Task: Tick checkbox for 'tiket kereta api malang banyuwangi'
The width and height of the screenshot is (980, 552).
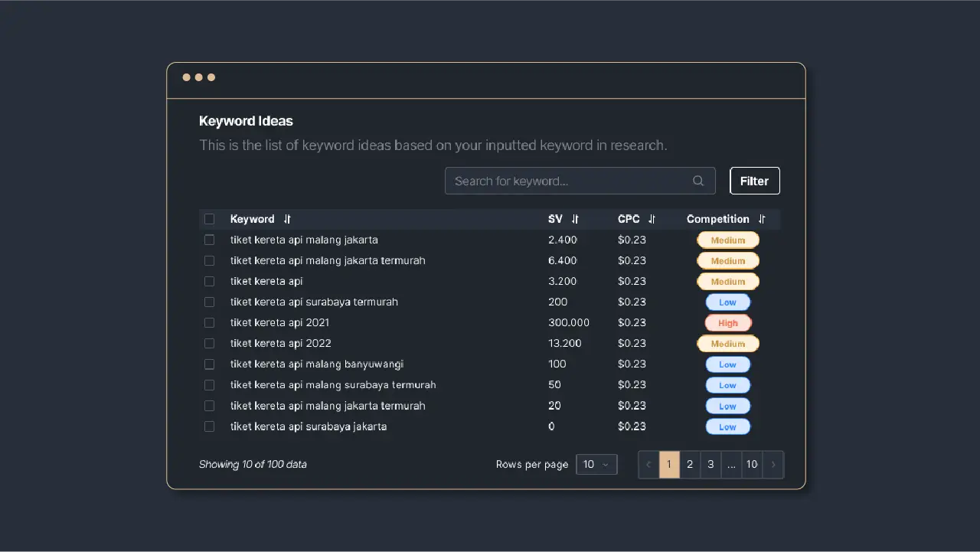Action: [209, 364]
